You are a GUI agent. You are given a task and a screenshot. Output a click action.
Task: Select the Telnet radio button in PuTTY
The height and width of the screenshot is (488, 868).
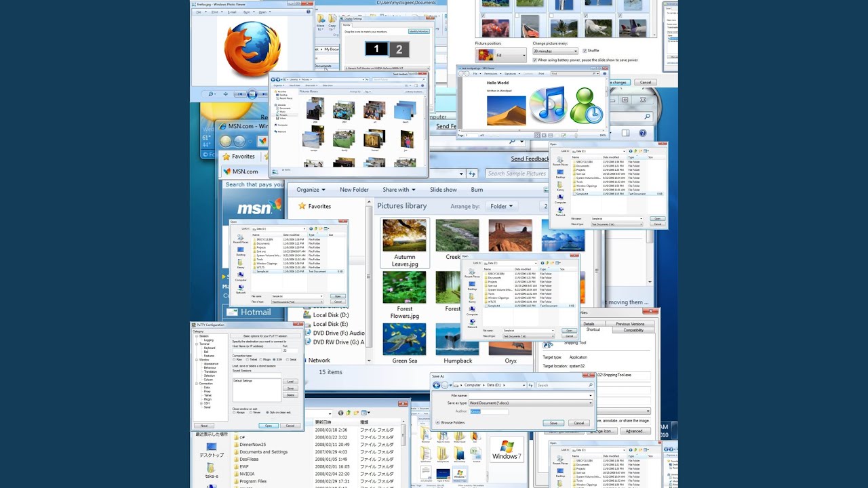[x=249, y=359]
